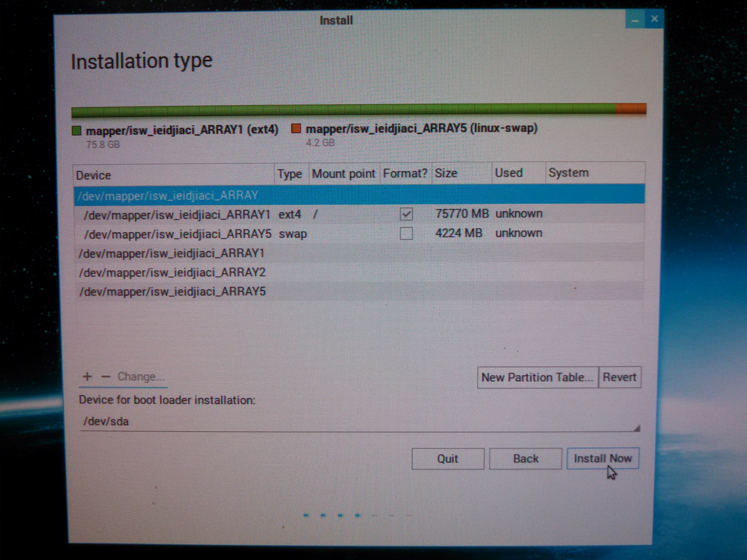The height and width of the screenshot is (560, 747).
Task: Go to previous step with Back button
Action: point(525,458)
